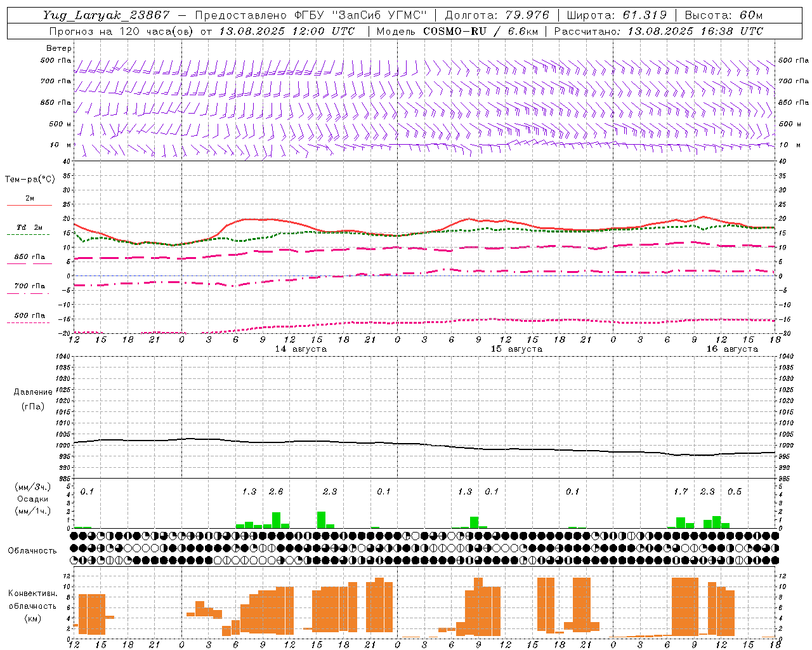Screen dimensions: 812x650
Task: Click the Тем-ра(°C) temperature label
Action: [30, 180]
